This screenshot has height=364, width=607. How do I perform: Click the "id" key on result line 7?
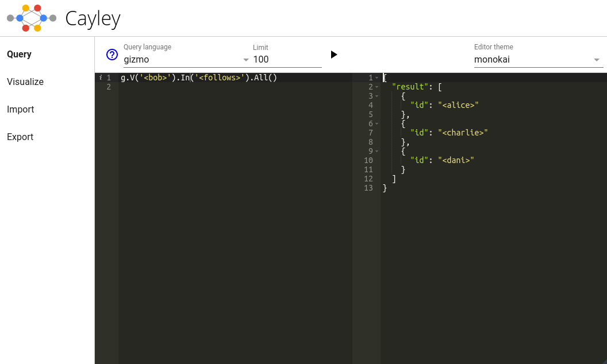419,133
